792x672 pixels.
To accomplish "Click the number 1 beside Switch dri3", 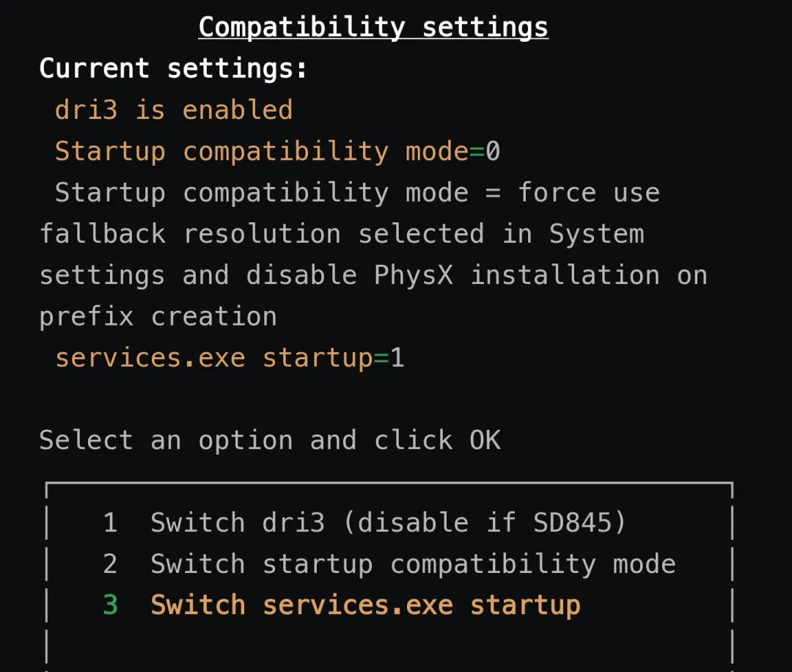I will click(110, 522).
